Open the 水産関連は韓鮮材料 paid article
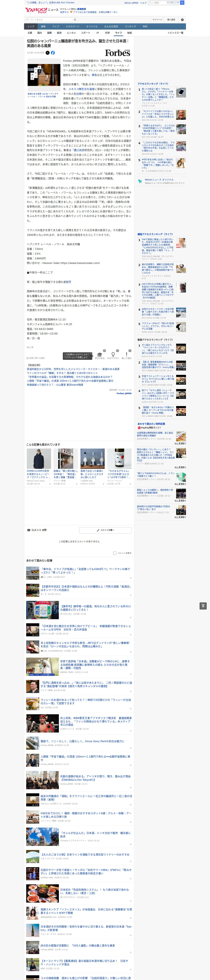 (x=155, y=434)
